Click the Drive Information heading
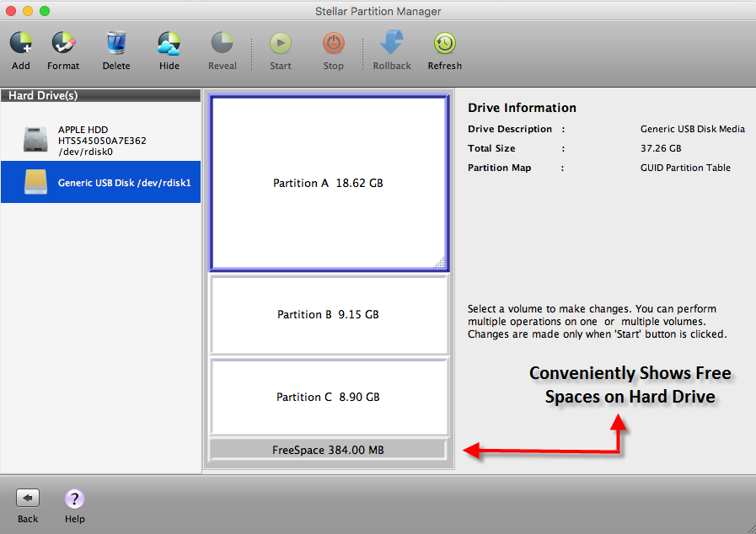 [x=523, y=108]
